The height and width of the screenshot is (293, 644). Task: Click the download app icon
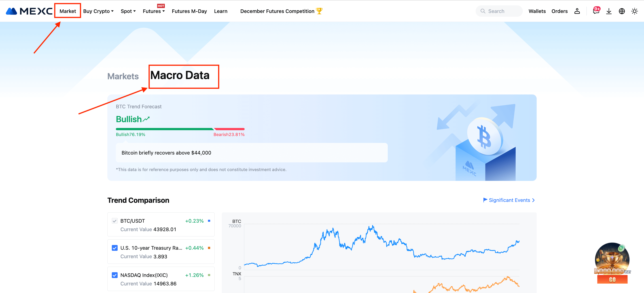[609, 11]
